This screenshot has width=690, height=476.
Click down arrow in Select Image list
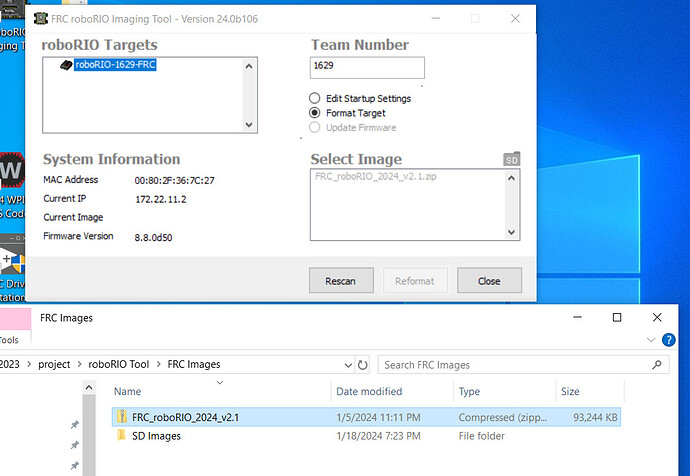[x=511, y=232]
